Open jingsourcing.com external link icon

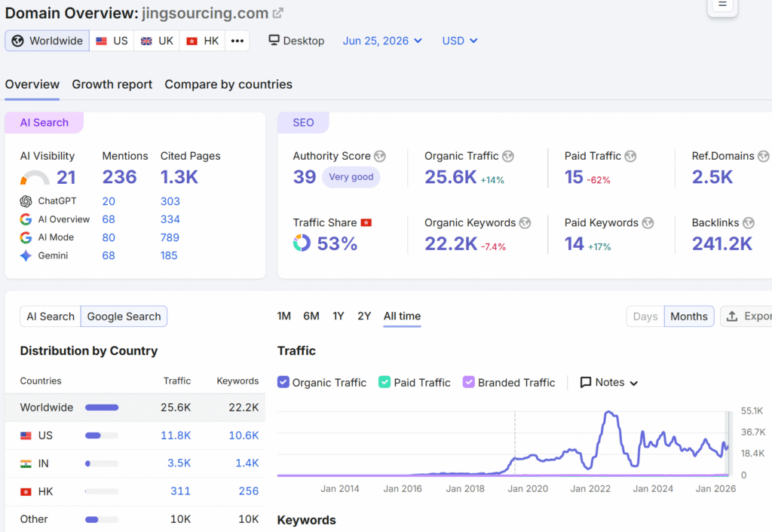click(x=278, y=14)
